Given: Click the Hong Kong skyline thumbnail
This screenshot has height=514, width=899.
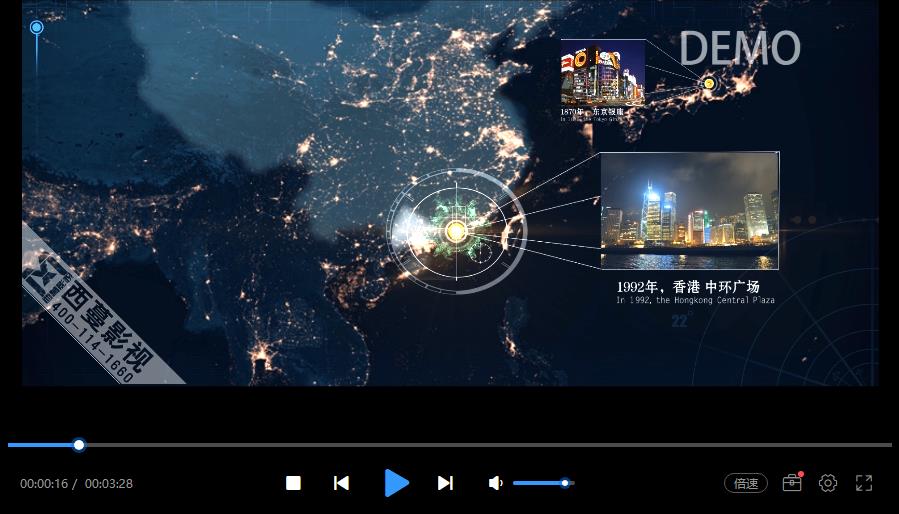Looking at the screenshot, I should 689,211.
